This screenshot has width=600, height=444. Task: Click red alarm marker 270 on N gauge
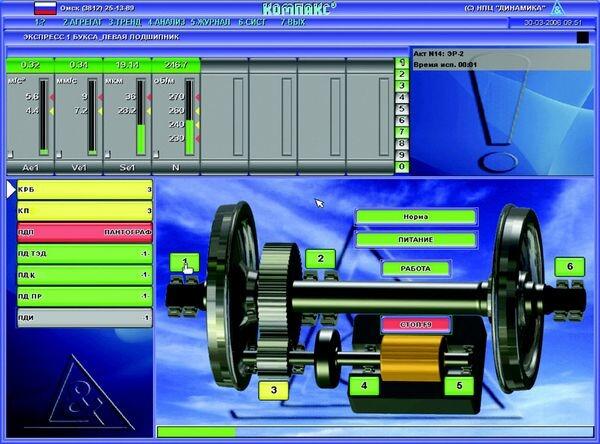(197, 97)
